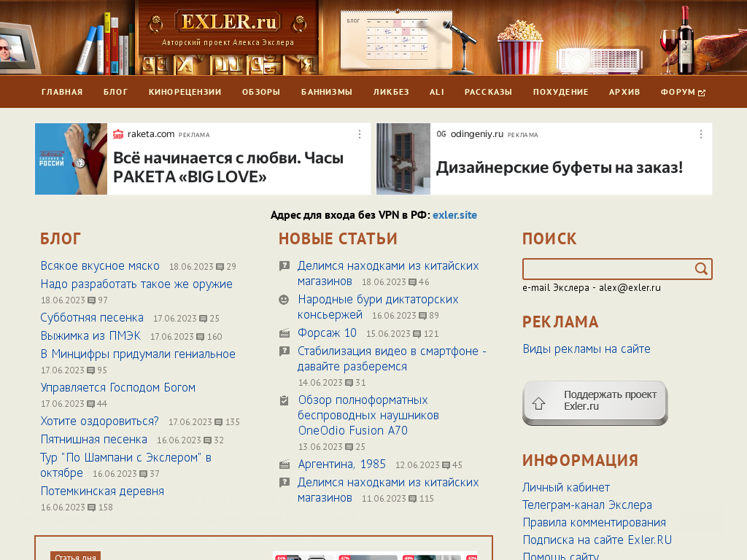Open the Рассказы section
This screenshot has height=560, width=747.
pyautogui.click(x=488, y=92)
